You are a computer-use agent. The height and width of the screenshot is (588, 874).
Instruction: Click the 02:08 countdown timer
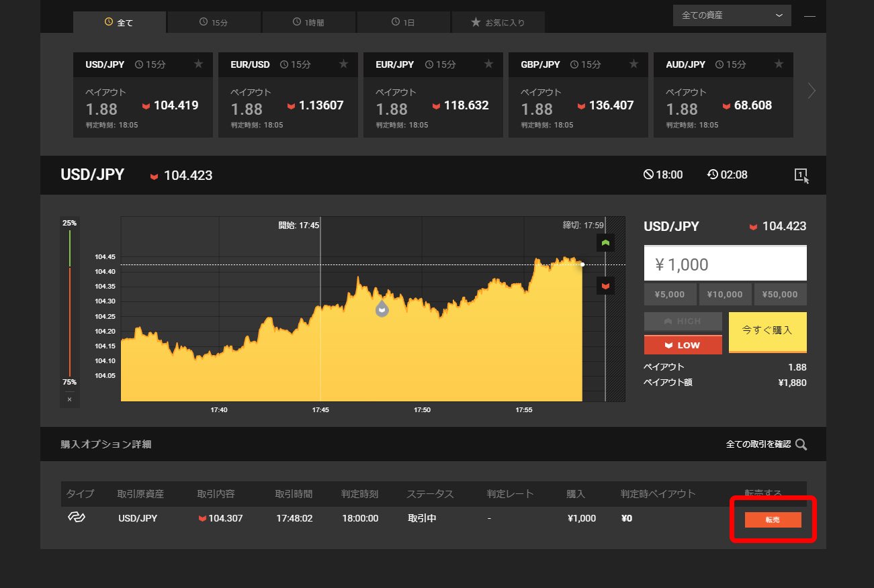(728, 175)
